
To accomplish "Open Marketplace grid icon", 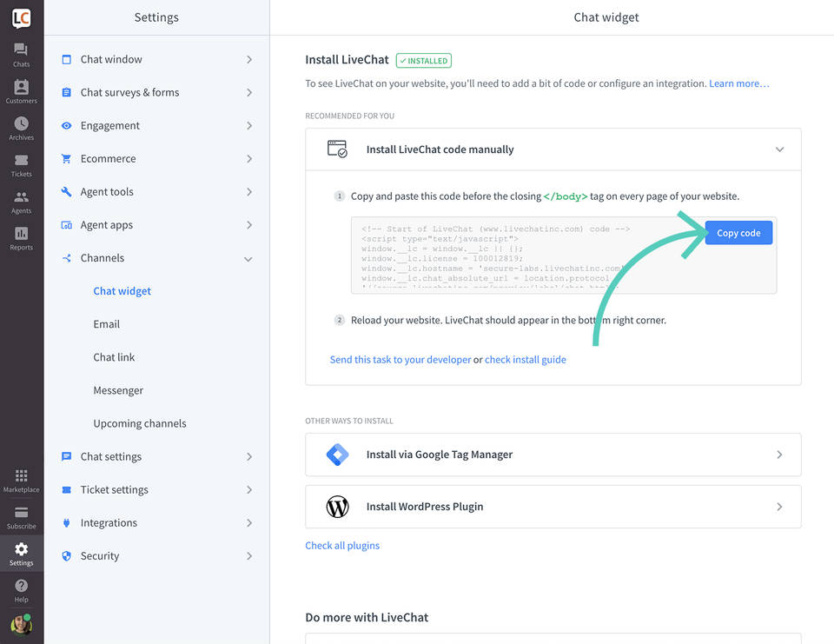I will coord(21,480).
